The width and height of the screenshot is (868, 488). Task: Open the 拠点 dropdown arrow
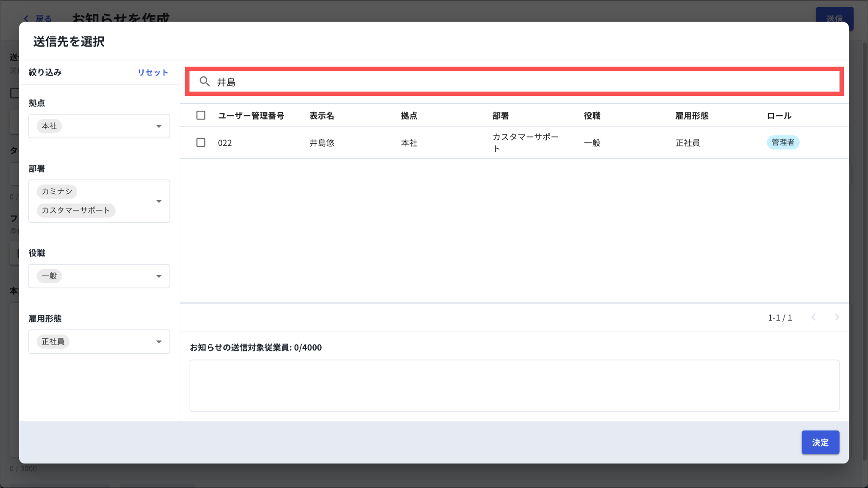pos(159,126)
